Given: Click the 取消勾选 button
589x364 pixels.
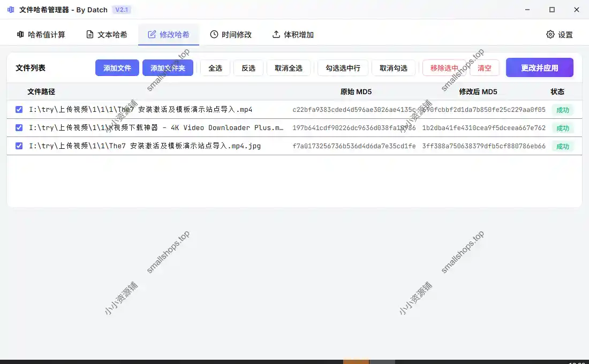Looking at the screenshot, I should tap(394, 68).
